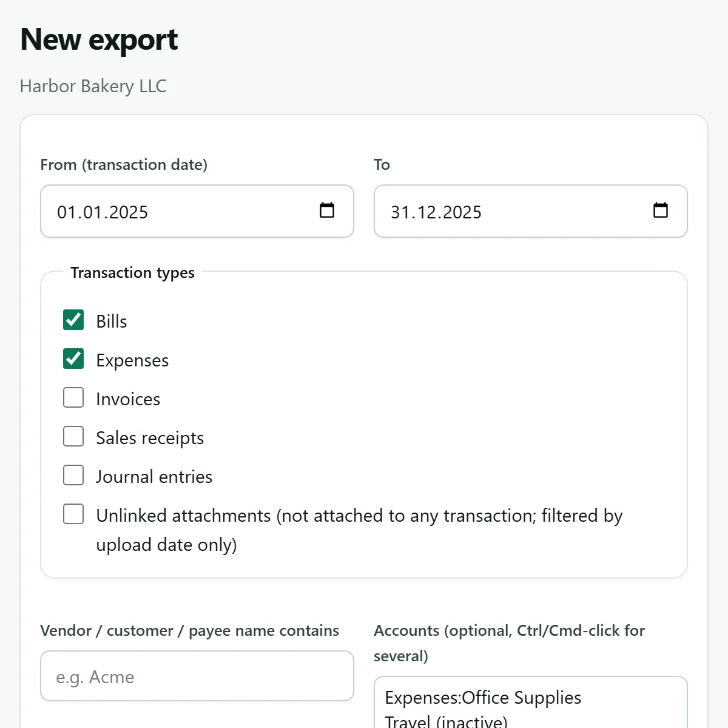
Task: Uncheck the Bills checkbox
Action: click(x=73, y=320)
